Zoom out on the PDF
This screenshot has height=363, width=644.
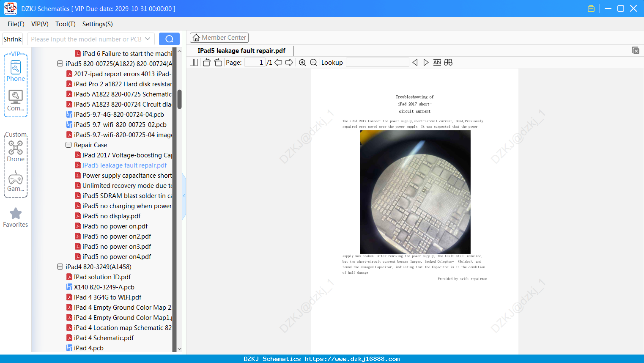tap(314, 63)
